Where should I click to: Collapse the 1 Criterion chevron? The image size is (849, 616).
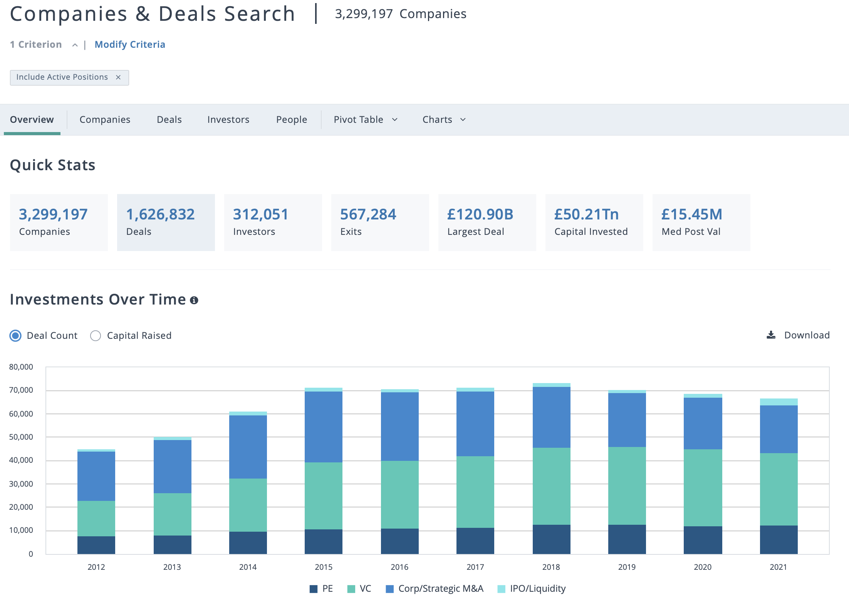tap(75, 45)
